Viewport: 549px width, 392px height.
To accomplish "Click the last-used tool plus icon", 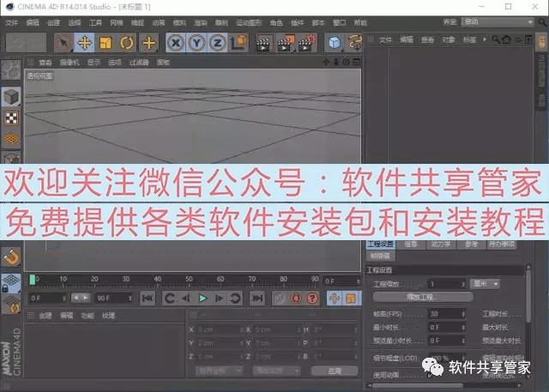I will (x=149, y=43).
